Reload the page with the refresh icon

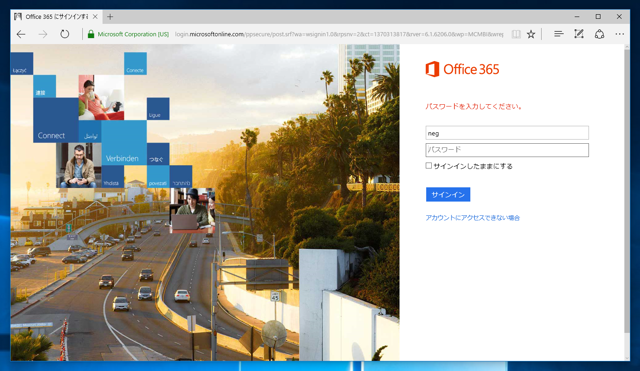click(64, 34)
